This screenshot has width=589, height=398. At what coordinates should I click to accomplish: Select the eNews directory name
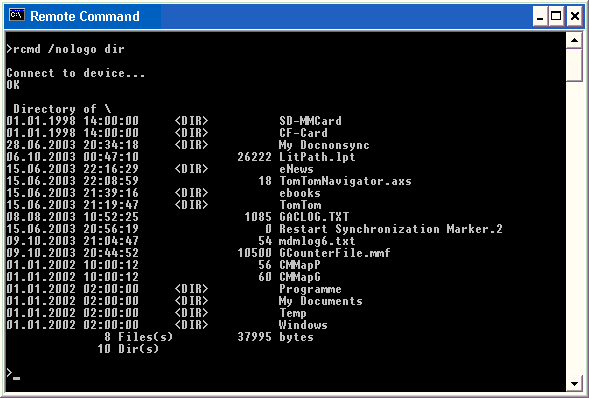296,169
